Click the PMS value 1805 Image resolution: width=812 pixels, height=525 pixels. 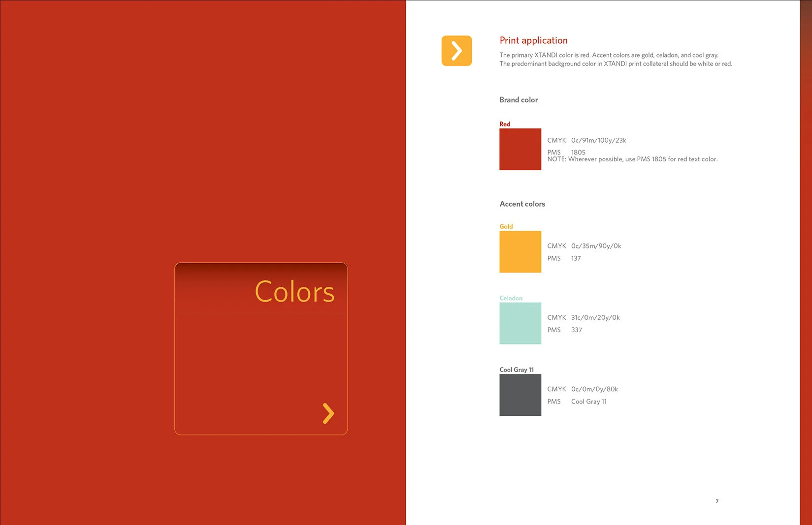click(578, 153)
